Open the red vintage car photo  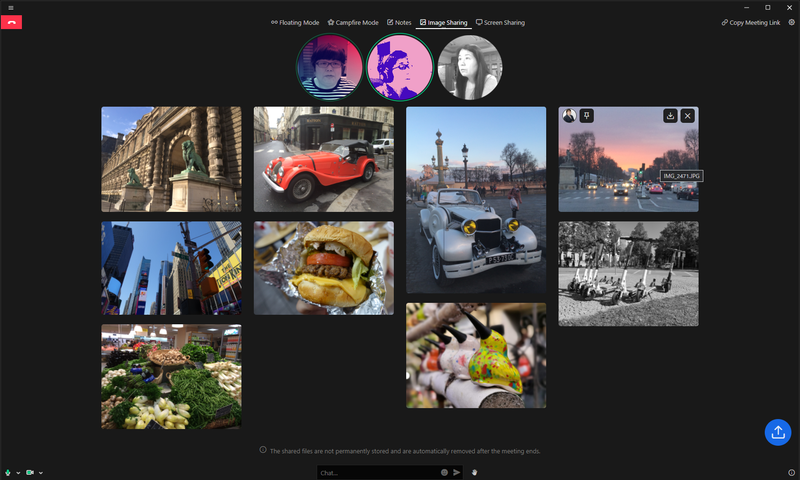324,159
